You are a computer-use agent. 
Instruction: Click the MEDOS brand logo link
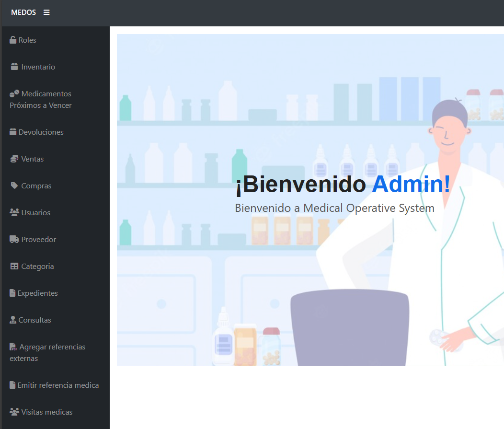click(23, 12)
